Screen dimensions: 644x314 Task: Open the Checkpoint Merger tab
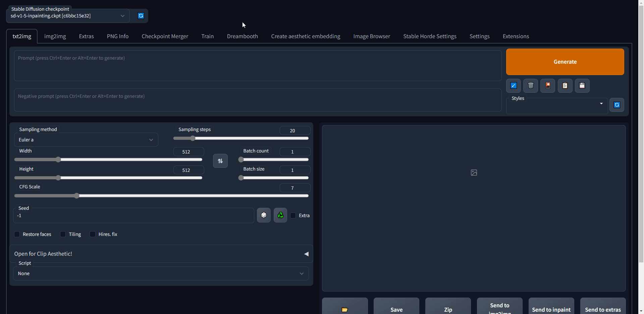pyautogui.click(x=165, y=36)
